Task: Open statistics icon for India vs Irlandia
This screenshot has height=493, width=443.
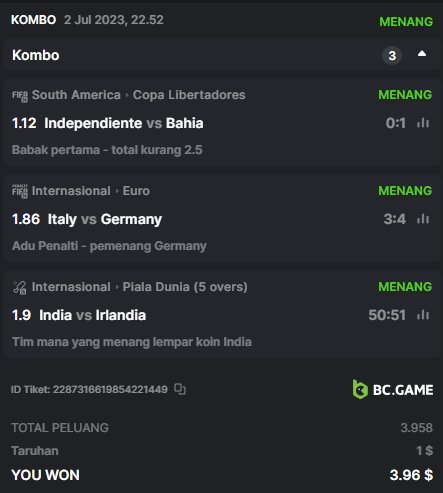Action: 423,315
